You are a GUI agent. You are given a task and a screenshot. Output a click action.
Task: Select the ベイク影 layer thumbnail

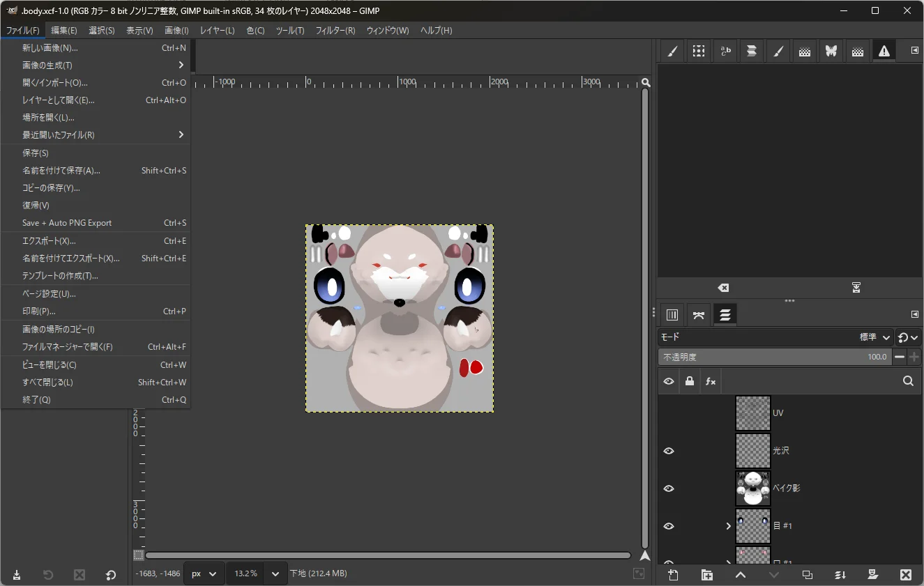point(753,488)
